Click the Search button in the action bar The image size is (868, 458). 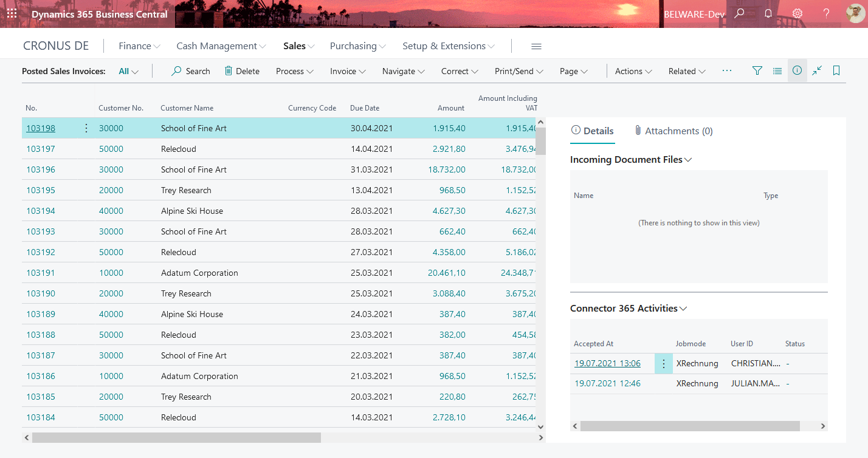[x=191, y=71]
